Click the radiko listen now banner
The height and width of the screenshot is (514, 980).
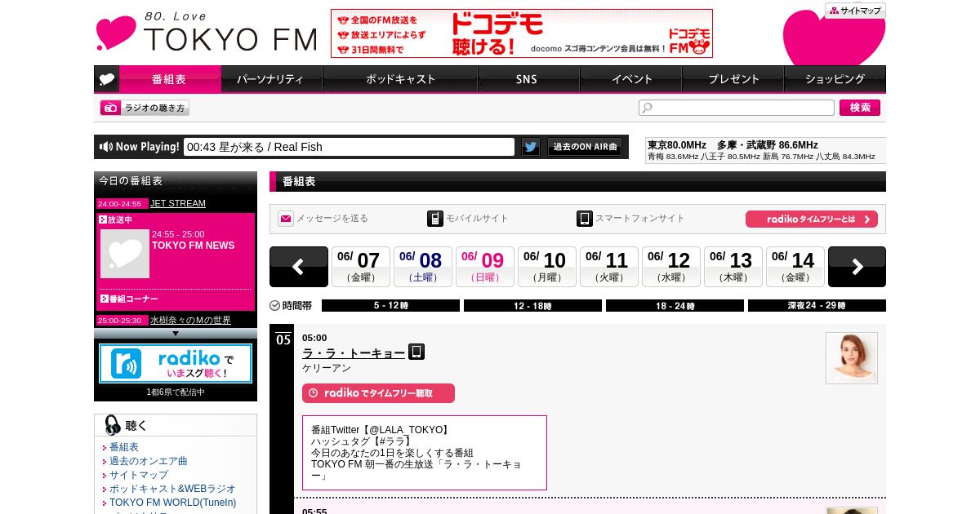(x=176, y=363)
